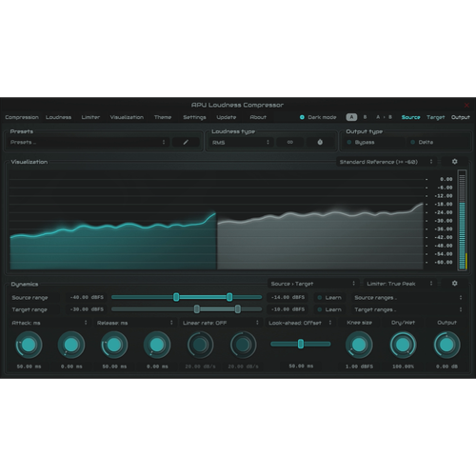Toggle Dark mode
Screen dimensions: 476x476
pyautogui.click(x=318, y=117)
